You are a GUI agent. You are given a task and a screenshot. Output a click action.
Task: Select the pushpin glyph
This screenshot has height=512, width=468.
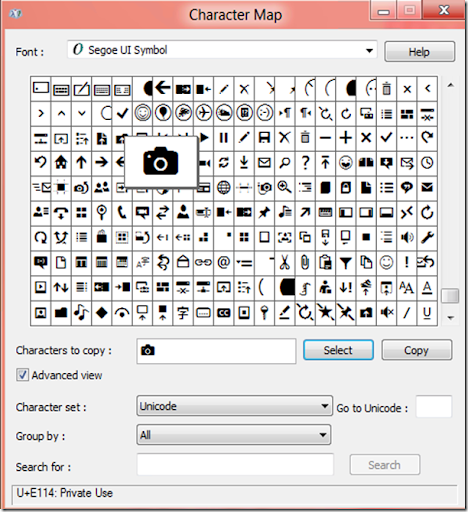[264, 212]
